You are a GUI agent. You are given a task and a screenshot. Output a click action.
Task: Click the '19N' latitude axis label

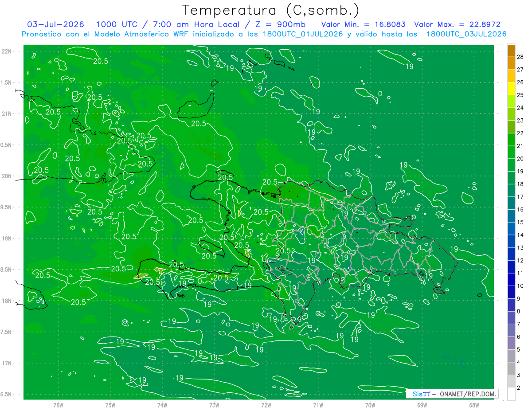click(7, 239)
